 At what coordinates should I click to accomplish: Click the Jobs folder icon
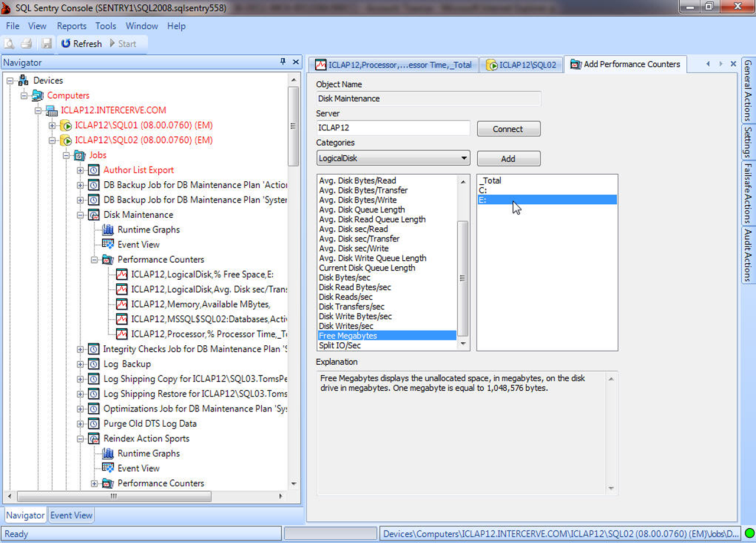coord(80,155)
